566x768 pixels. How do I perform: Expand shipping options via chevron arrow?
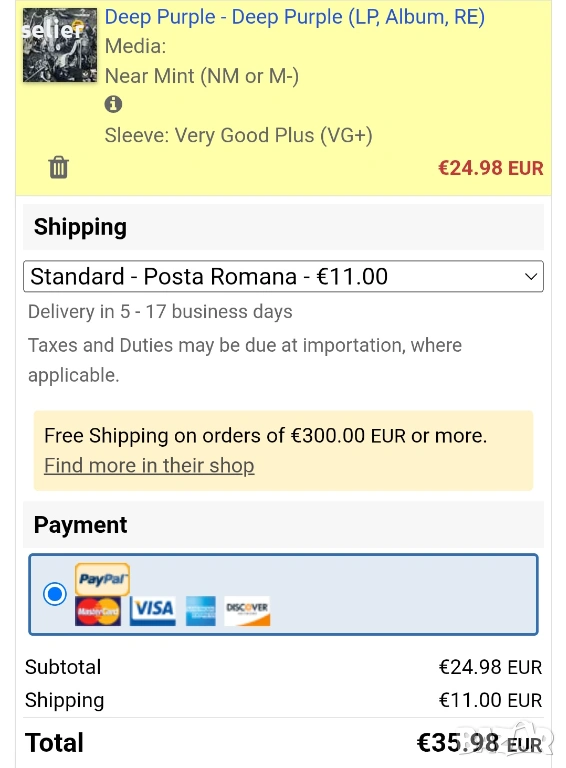coord(531,276)
